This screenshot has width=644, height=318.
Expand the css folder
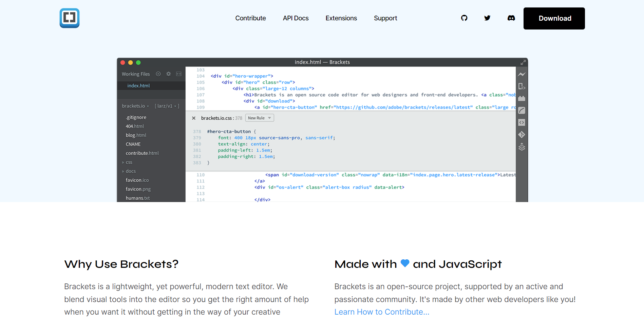click(127, 162)
